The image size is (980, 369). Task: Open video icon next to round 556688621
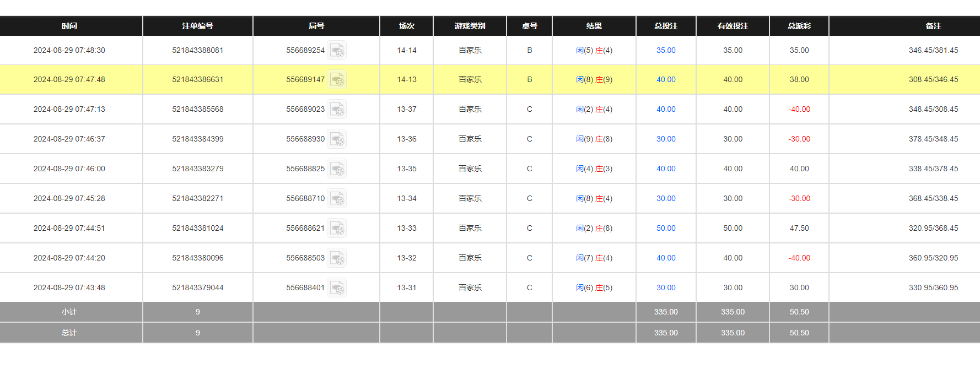[x=337, y=229]
